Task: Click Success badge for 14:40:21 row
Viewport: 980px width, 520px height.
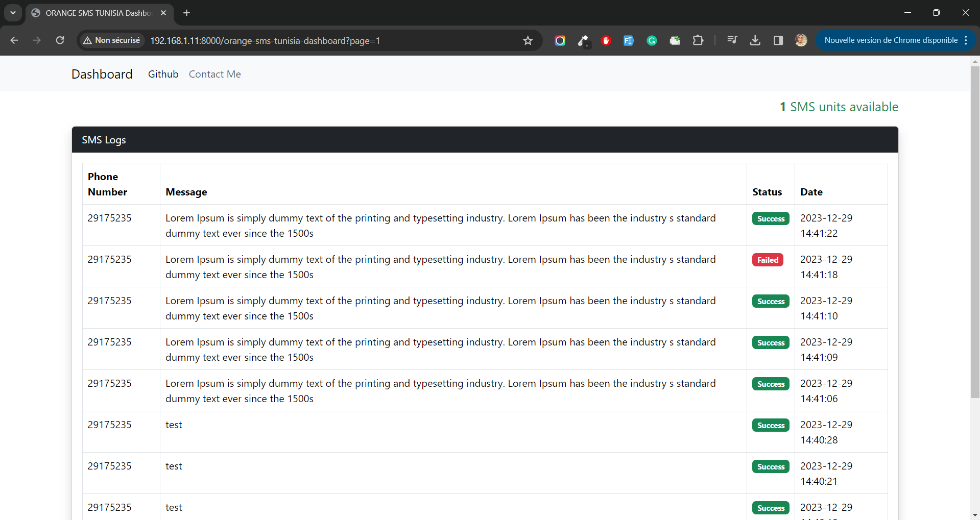Action: (x=771, y=466)
